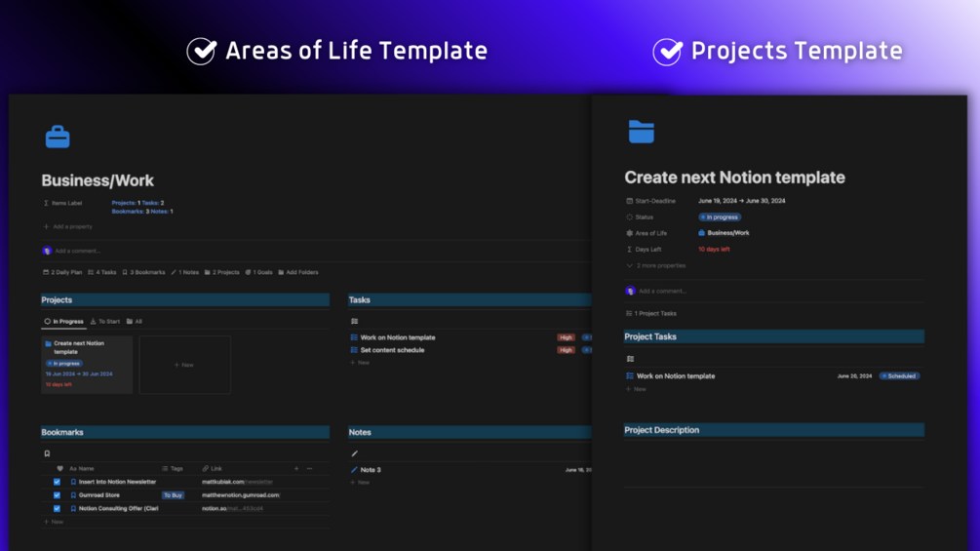Select the To Start projects tab

click(105, 321)
